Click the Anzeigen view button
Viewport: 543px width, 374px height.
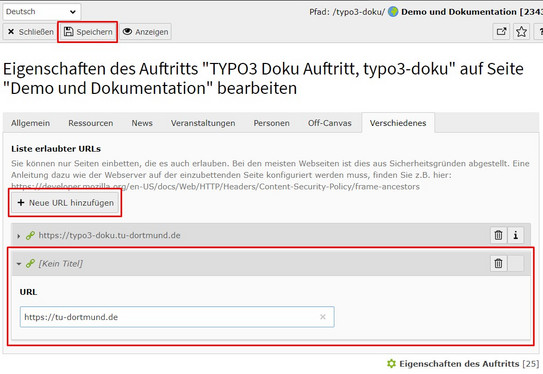pyautogui.click(x=146, y=32)
